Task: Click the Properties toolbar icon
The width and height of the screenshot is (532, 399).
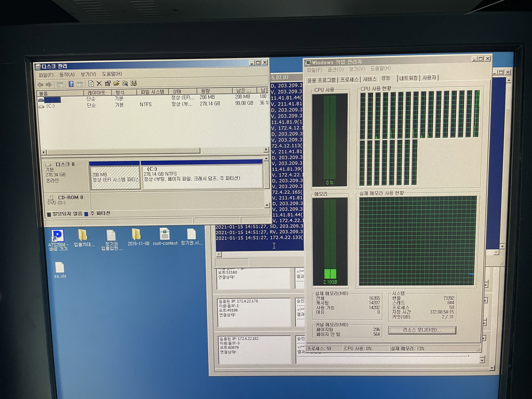Action: click(108, 84)
